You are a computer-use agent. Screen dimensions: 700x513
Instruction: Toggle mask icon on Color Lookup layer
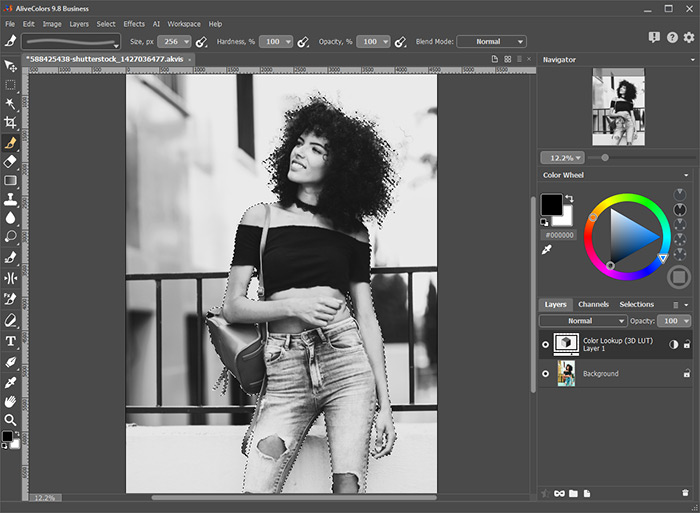[x=673, y=344]
